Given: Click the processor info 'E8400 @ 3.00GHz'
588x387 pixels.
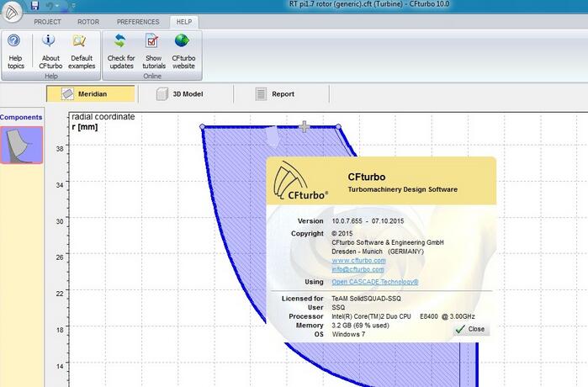Looking at the screenshot, I should [x=448, y=316].
